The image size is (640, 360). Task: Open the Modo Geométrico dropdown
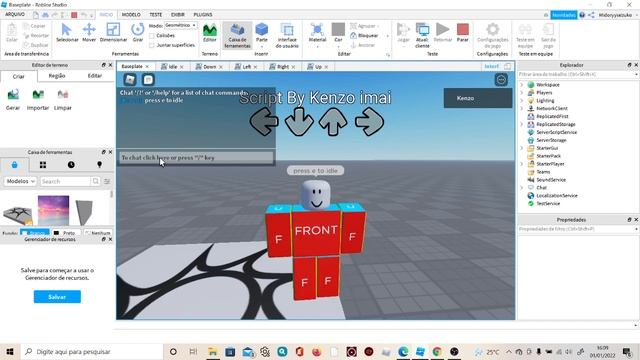coord(180,25)
